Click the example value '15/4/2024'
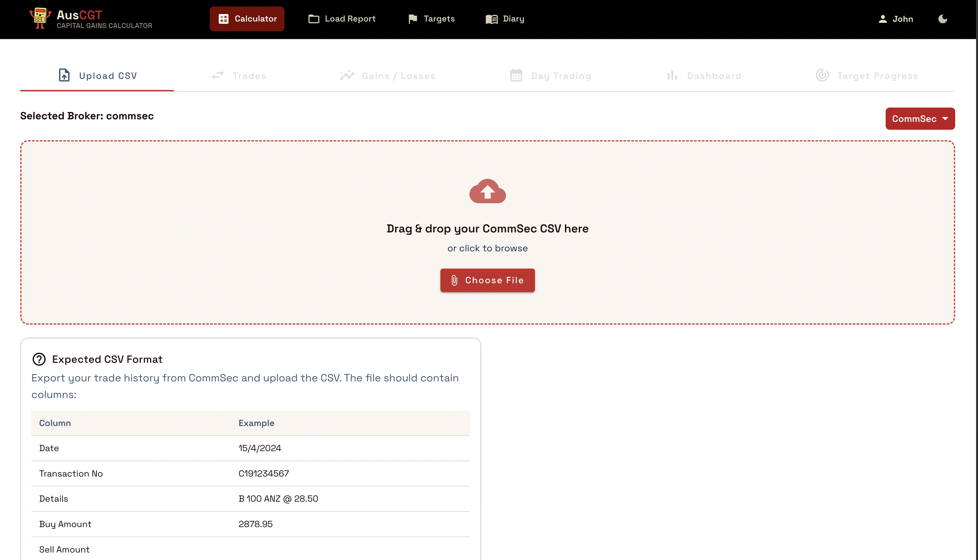Screen dimensions: 978x560 click(260, 449)
